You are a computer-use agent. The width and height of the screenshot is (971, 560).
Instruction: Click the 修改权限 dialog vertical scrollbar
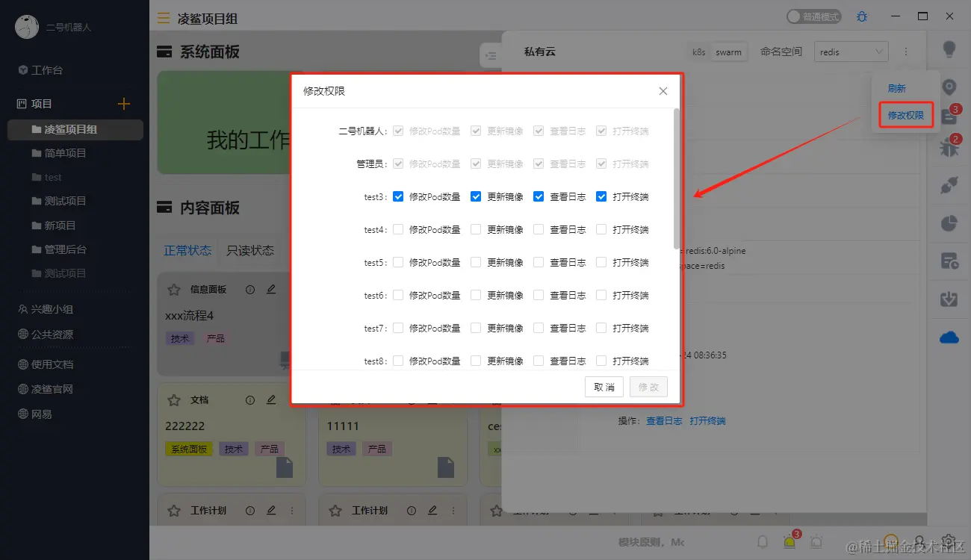(677, 179)
